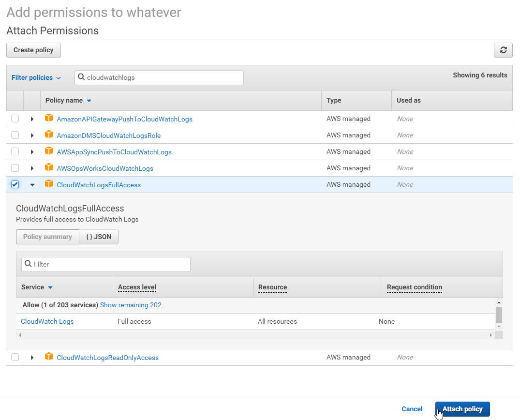Click the policy box icon next to AWSAppSyncPushToCloudWatchLogs
Image resolution: width=520 pixels, height=420 pixels.
49,150
